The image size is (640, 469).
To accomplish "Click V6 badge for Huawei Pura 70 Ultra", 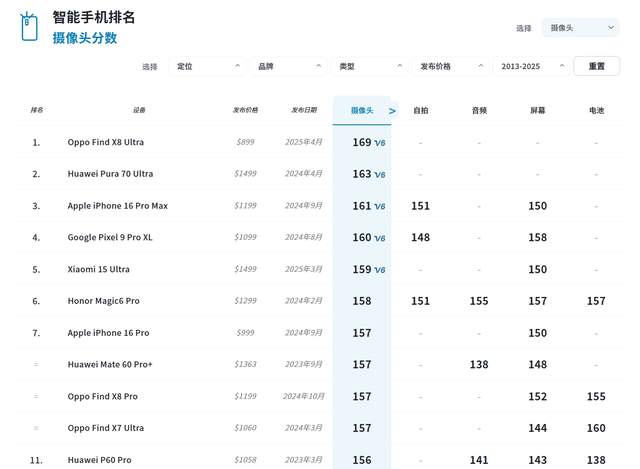I will 380,175.
